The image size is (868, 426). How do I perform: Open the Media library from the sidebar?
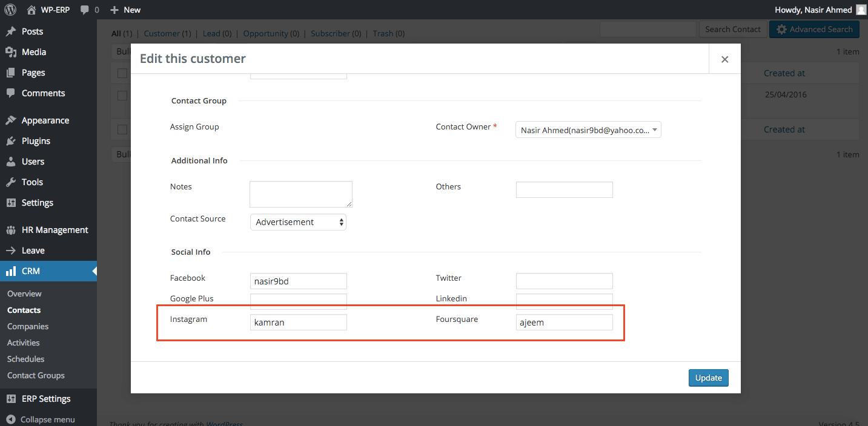(x=33, y=51)
